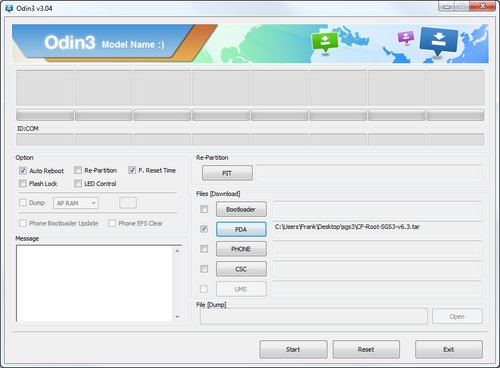500x368 pixels.
Task: Click the Open button for File Dump
Action: pos(457,316)
